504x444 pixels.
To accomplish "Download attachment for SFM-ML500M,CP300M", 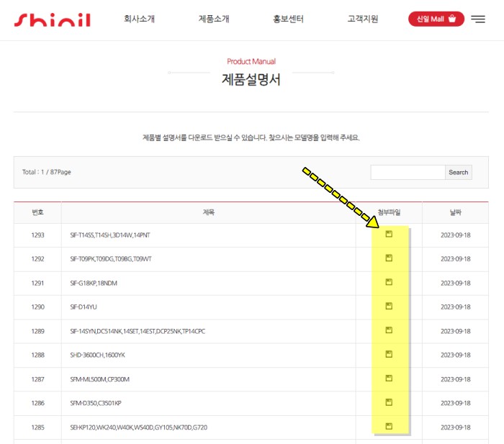I will tap(389, 378).
